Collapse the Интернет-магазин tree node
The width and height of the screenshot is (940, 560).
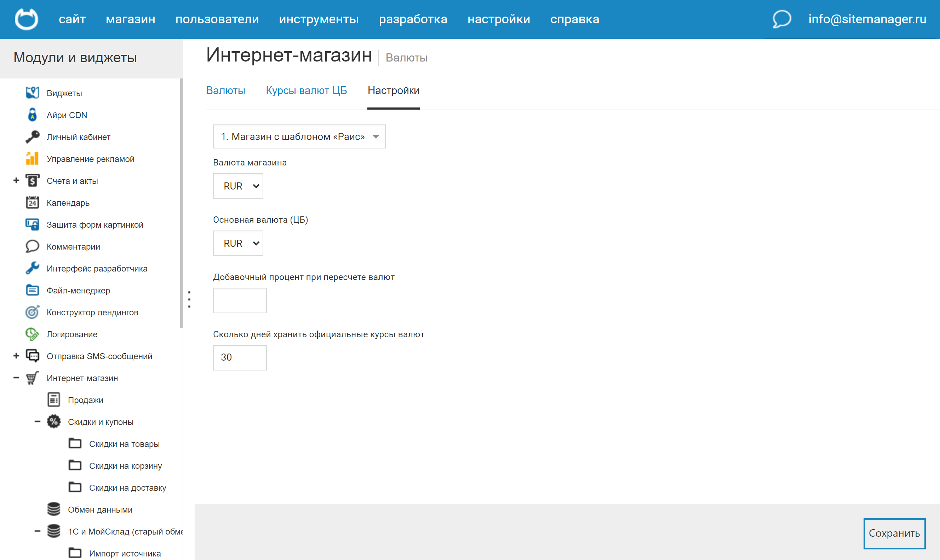[16, 378]
